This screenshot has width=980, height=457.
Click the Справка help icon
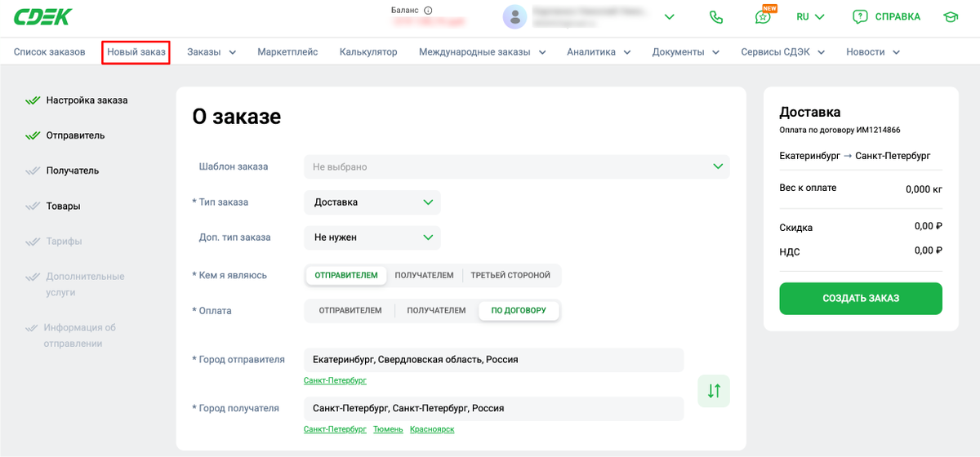point(859,16)
